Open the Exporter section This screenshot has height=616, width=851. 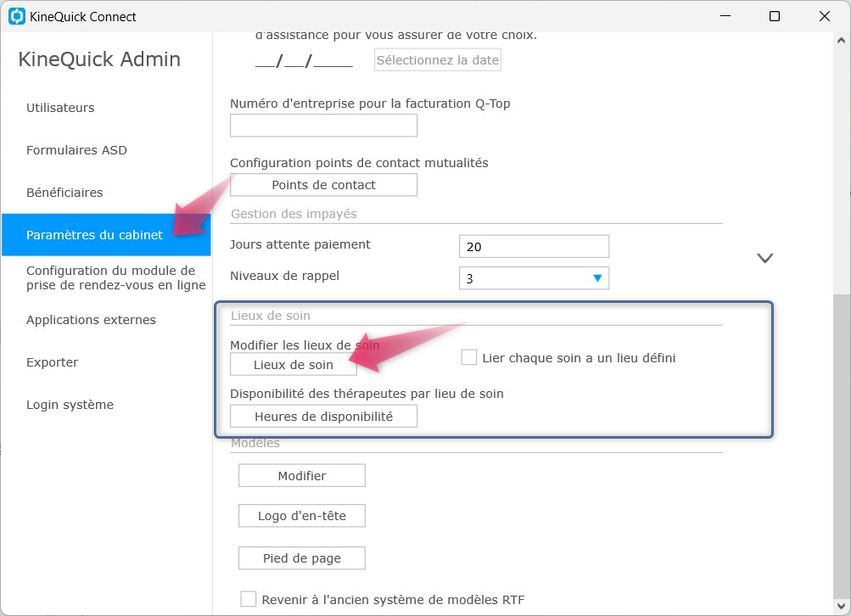click(52, 362)
